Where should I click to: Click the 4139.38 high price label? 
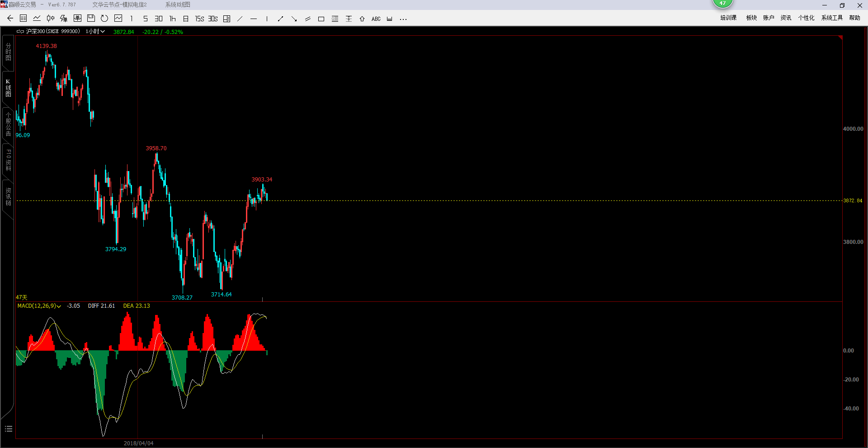click(47, 46)
